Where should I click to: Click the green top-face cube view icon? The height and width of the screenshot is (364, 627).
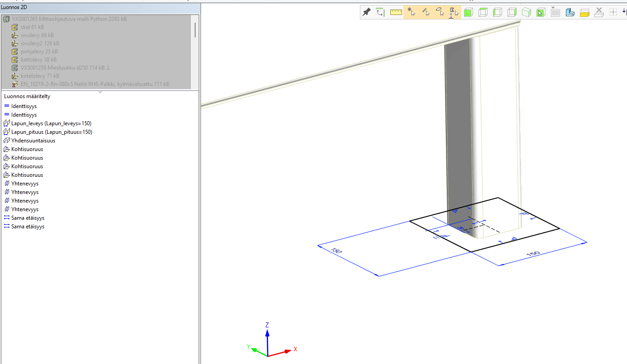pyautogui.click(x=483, y=12)
